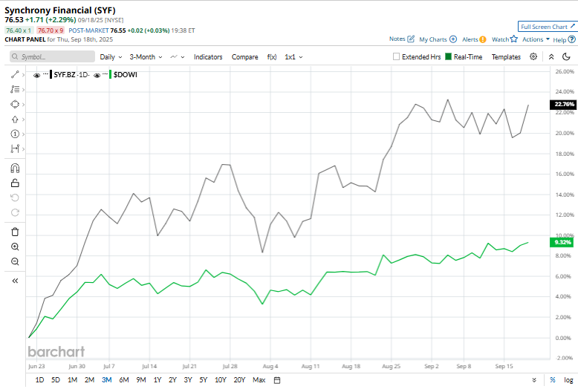Open the Alerts exclamation icon

coord(483,39)
